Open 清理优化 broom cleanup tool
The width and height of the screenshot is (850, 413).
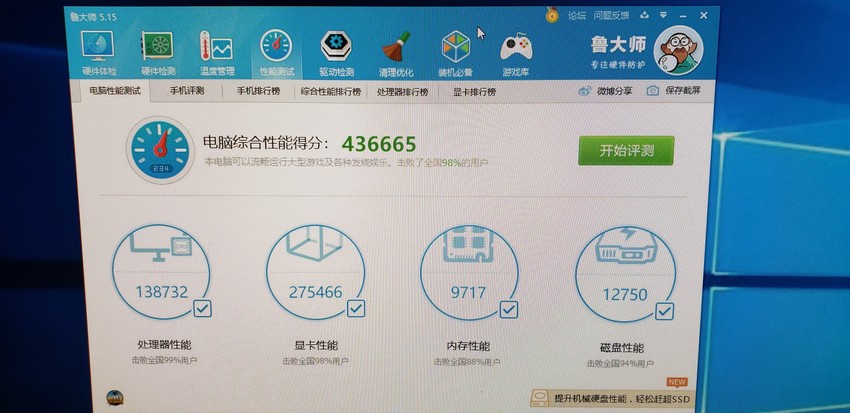pyautogui.click(x=396, y=54)
